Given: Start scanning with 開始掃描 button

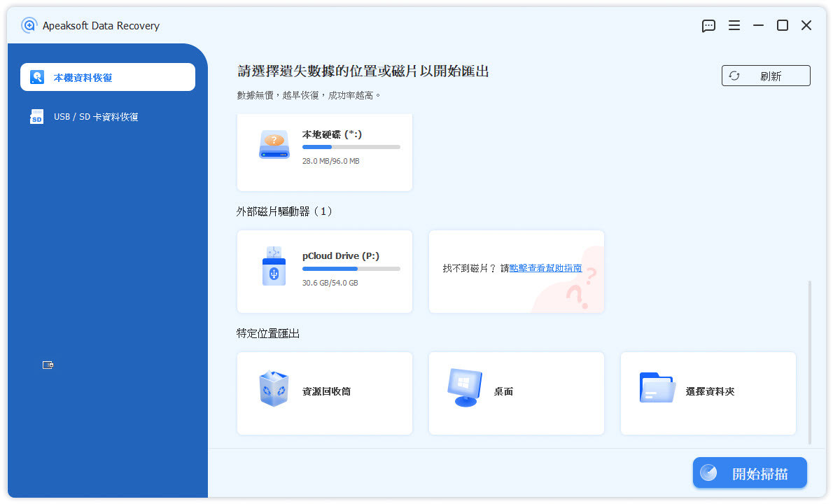Looking at the screenshot, I should pyautogui.click(x=750, y=472).
